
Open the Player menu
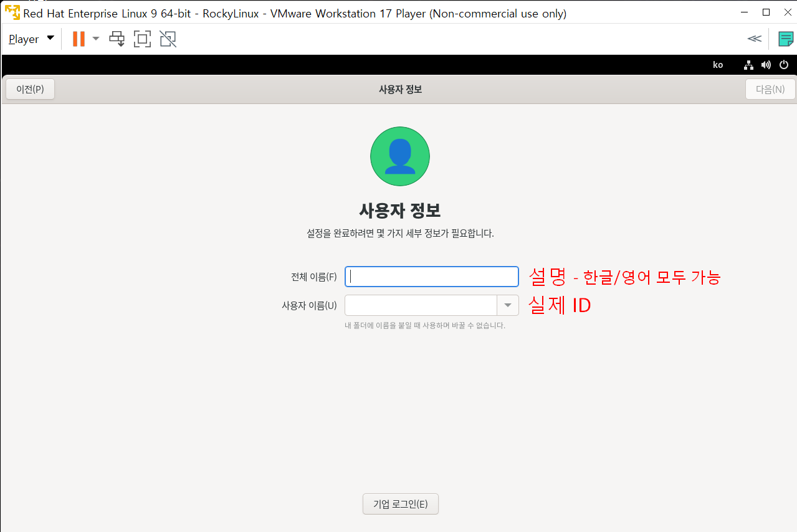pos(31,39)
